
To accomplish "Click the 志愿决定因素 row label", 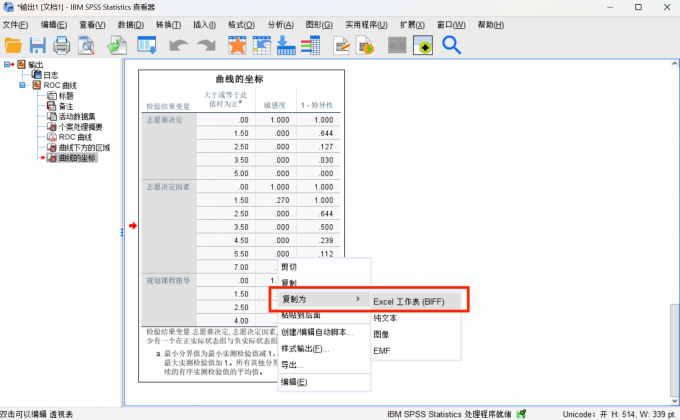I will coord(168,187).
